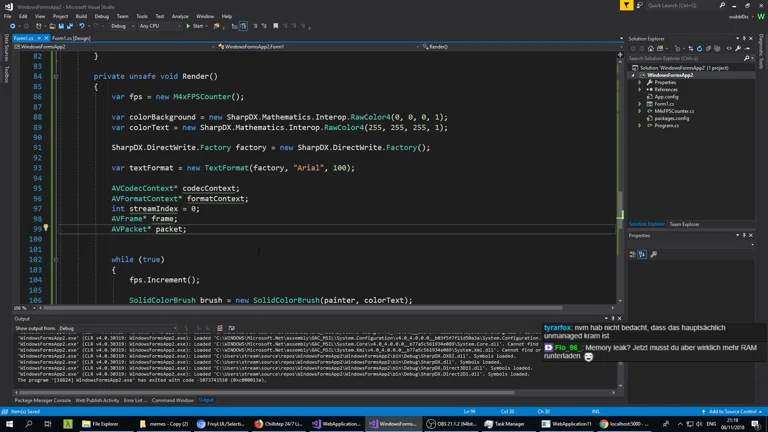Screen dimensions: 768x432
Task: Open the Any CPU platform dropdown
Action: [160, 26]
